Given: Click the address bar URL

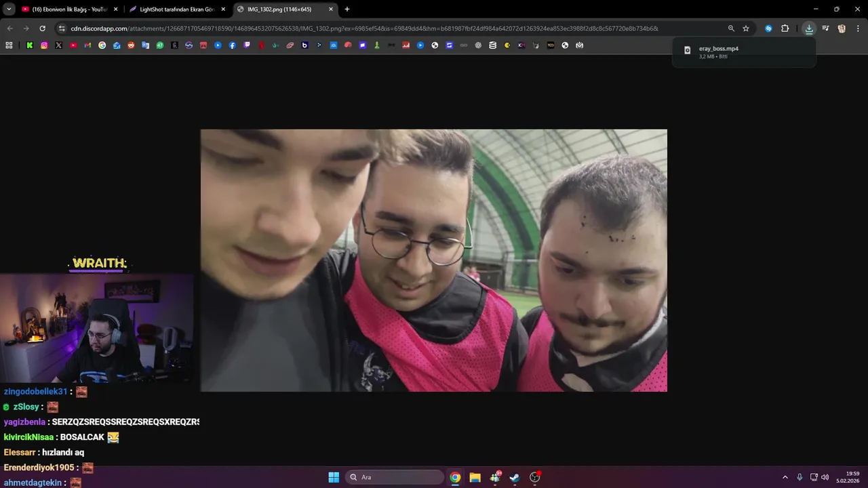Looking at the screenshot, I should pos(364,28).
